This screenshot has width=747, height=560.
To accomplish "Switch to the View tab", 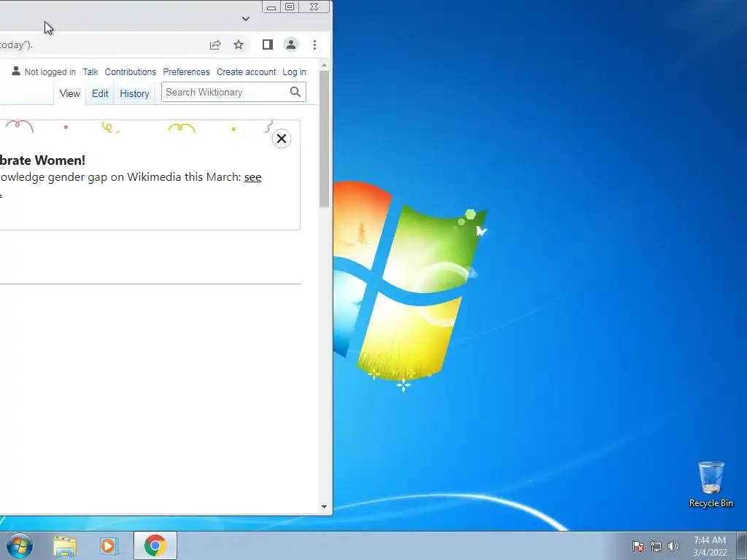I will pos(69,94).
